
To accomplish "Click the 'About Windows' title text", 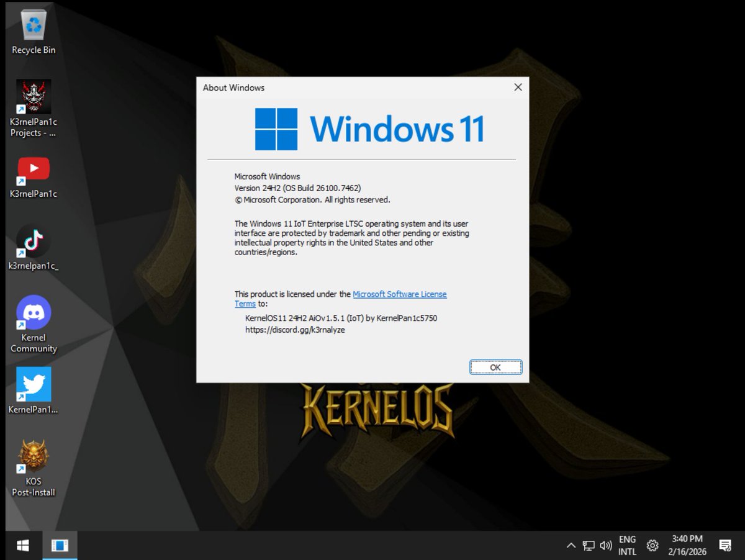I will tap(233, 88).
